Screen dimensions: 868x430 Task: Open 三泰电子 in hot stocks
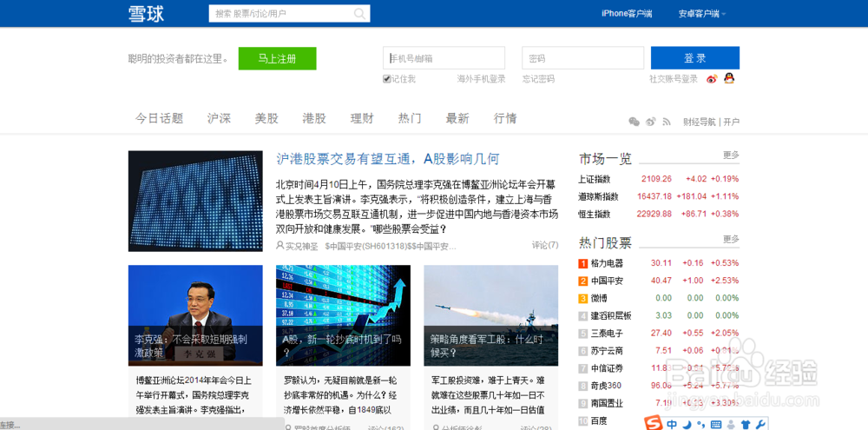coord(607,334)
